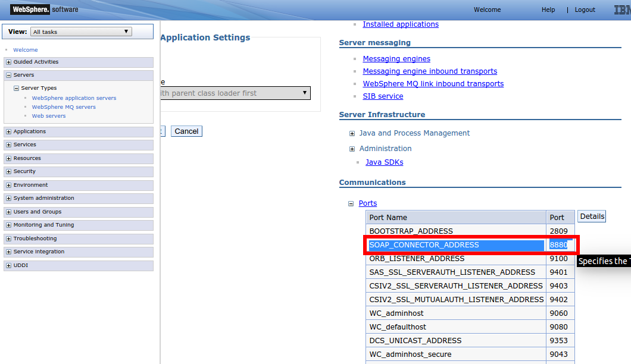Open SIB service link

[383, 96]
